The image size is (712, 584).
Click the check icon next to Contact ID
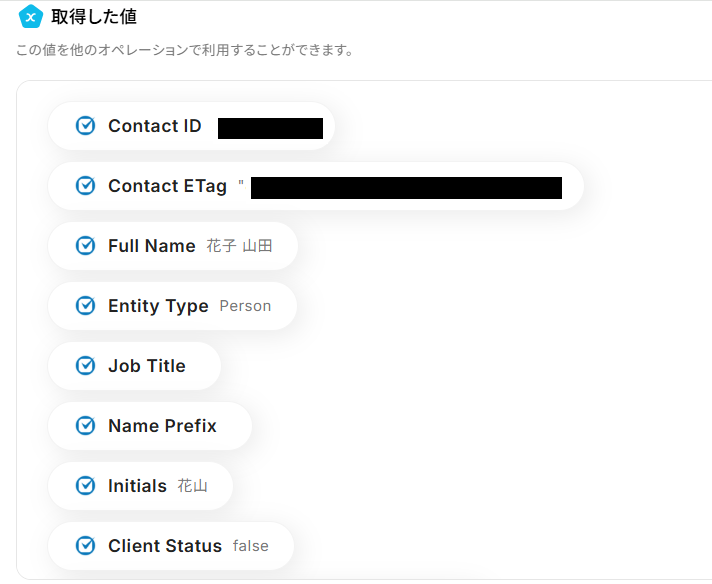click(86, 126)
